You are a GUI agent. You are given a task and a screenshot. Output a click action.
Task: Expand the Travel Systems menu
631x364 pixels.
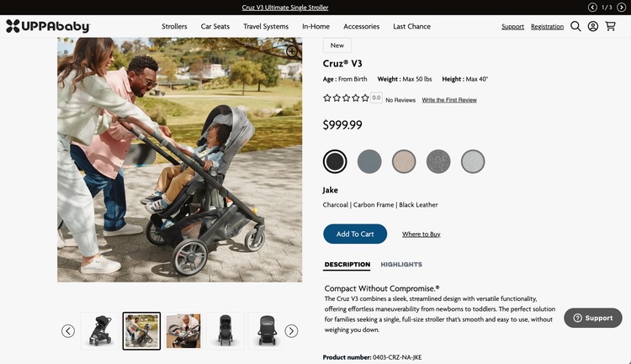coord(266,26)
